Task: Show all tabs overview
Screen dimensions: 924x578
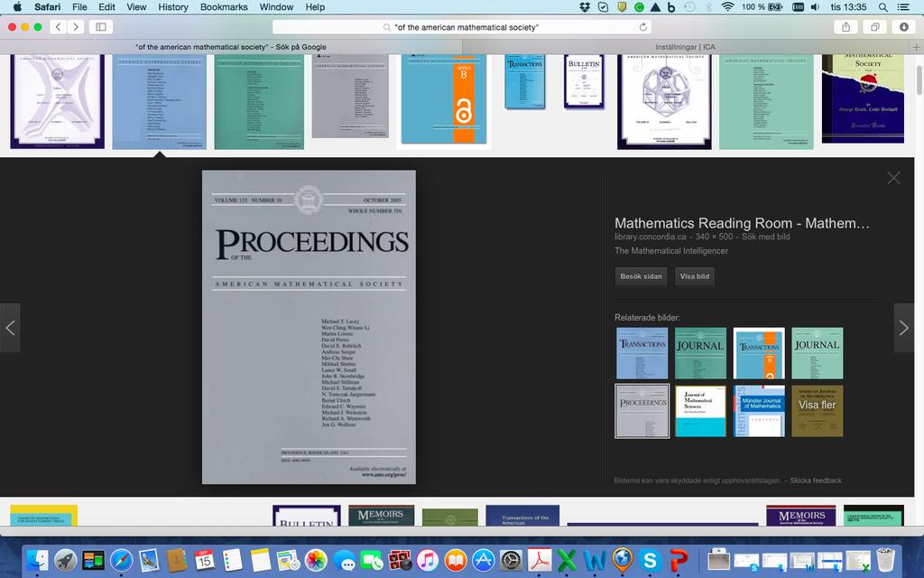Action: (875, 26)
